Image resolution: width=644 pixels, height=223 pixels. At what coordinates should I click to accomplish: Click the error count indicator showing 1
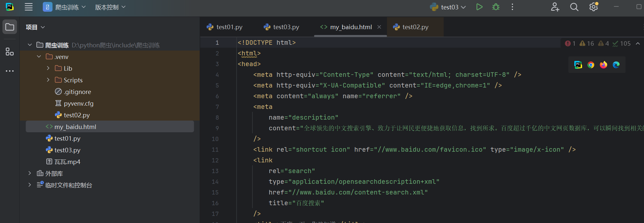pos(570,43)
